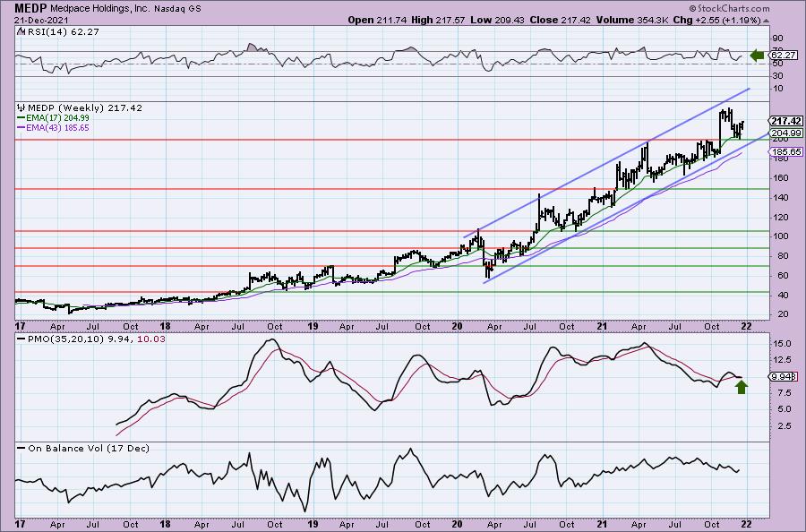Click year 21 on axis under price panel
Image resolution: width=806 pixels, height=532 pixels.
602,326
